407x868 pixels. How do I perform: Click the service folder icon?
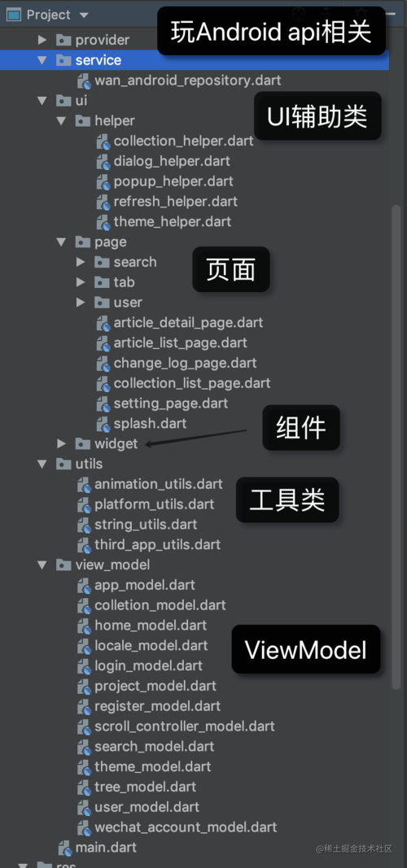(63, 60)
